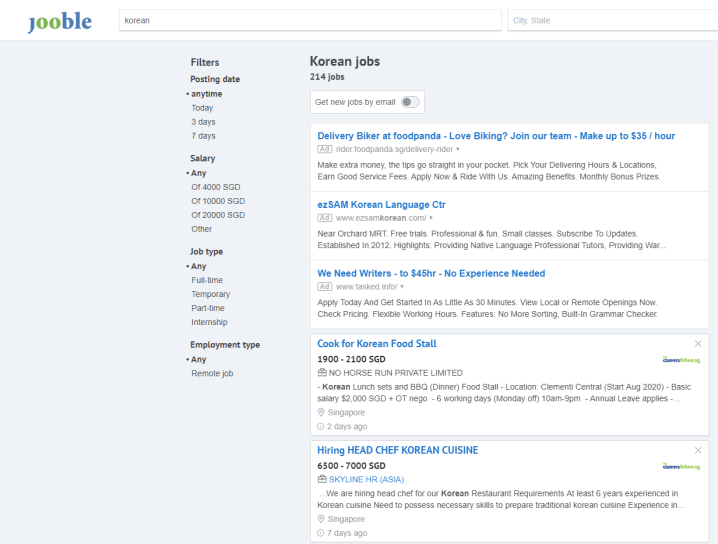718x544 pixels.
Task: Click the Ad badge under Delivery Biker ad
Action: 325,149
